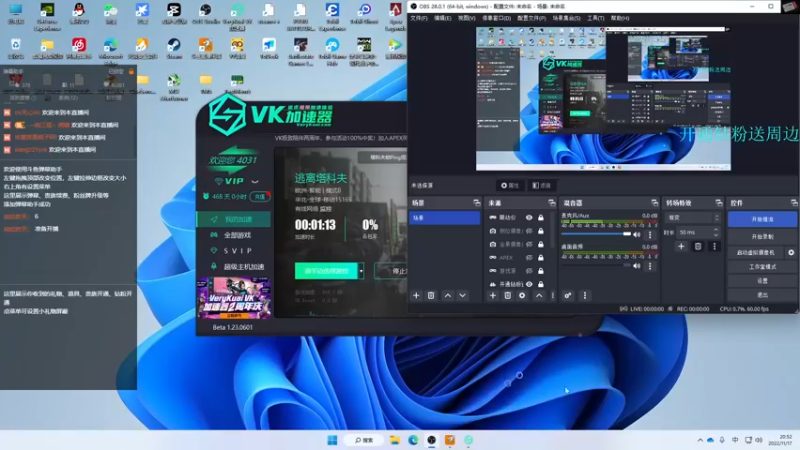The width and height of the screenshot is (800, 450).
Task: Click the VK accelerator icon in taskbar
Action: 468,440
